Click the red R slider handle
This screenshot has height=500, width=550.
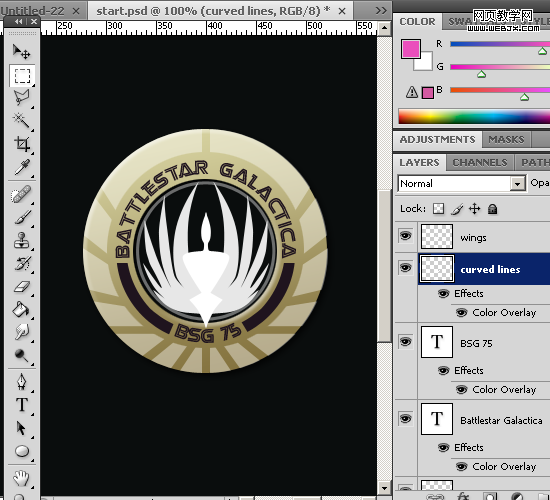[542, 51]
